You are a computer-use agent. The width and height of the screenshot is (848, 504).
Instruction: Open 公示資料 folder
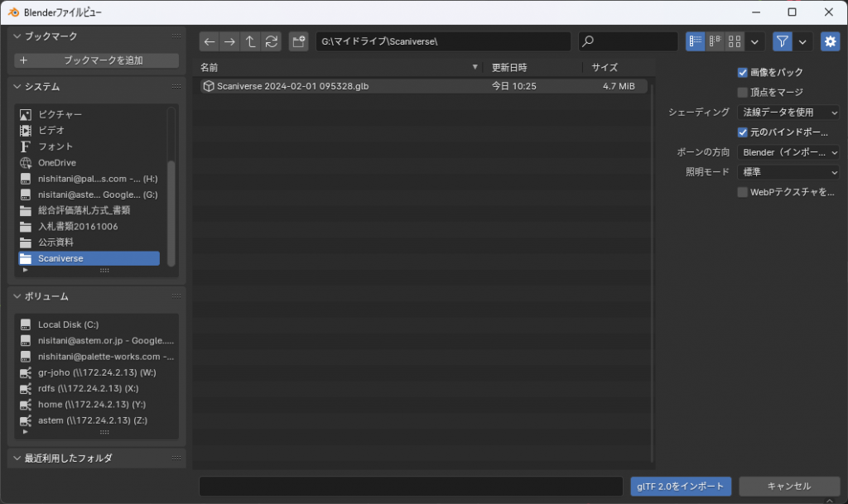89,242
